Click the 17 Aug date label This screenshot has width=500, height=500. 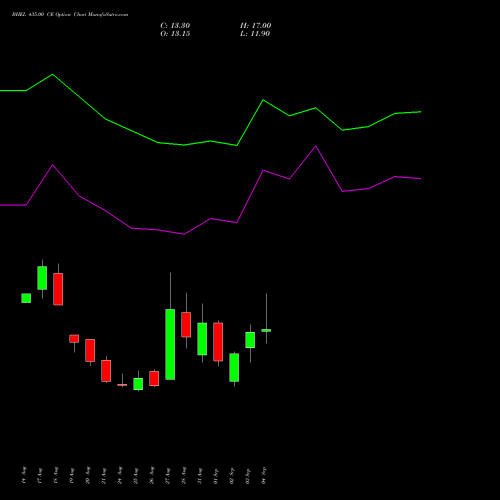pos(40,475)
